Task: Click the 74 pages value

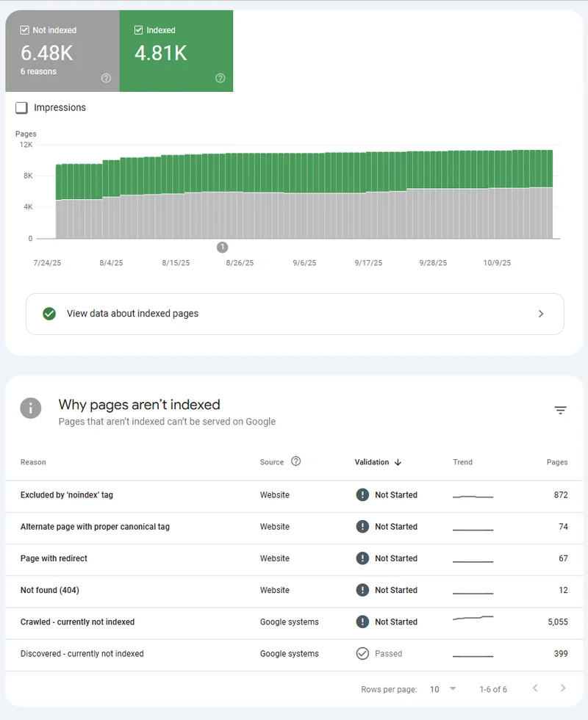Action: 563,527
